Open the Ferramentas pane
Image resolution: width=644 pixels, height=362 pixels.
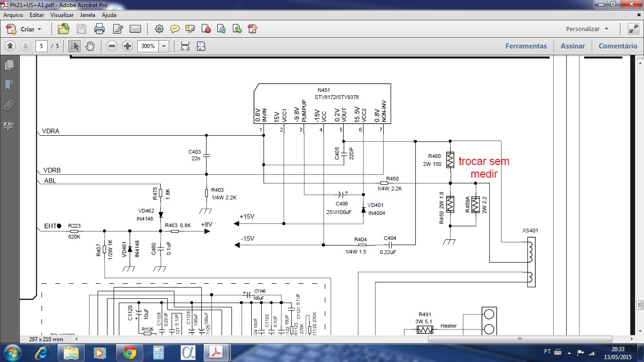[x=526, y=46]
